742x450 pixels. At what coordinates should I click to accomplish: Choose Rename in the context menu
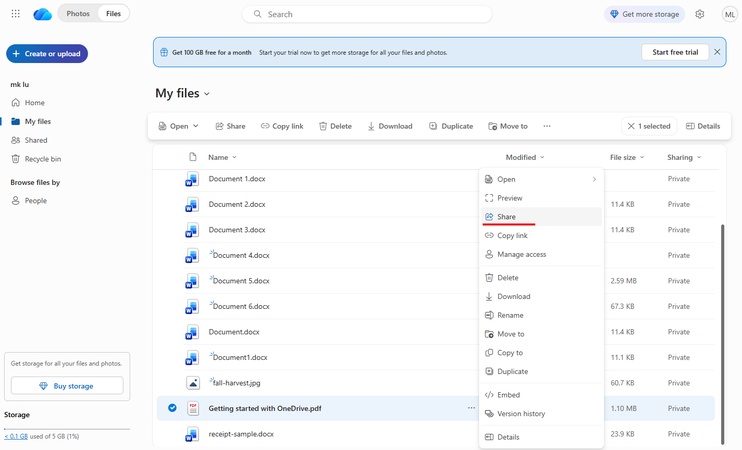[x=541, y=315]
